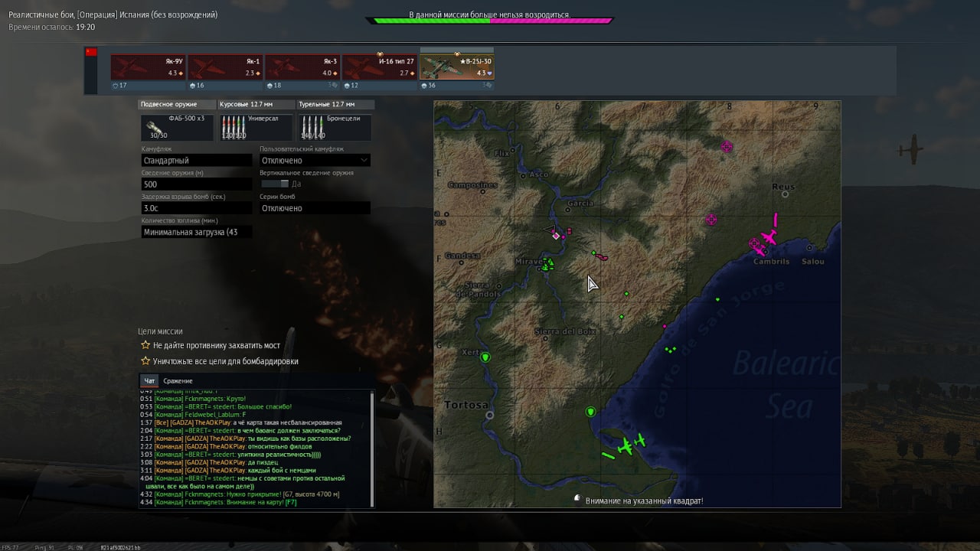Viewport: 980px width, 551px height.
Task: Click the magenta target marker at Cambrils
Action: (x=756, y=244)
